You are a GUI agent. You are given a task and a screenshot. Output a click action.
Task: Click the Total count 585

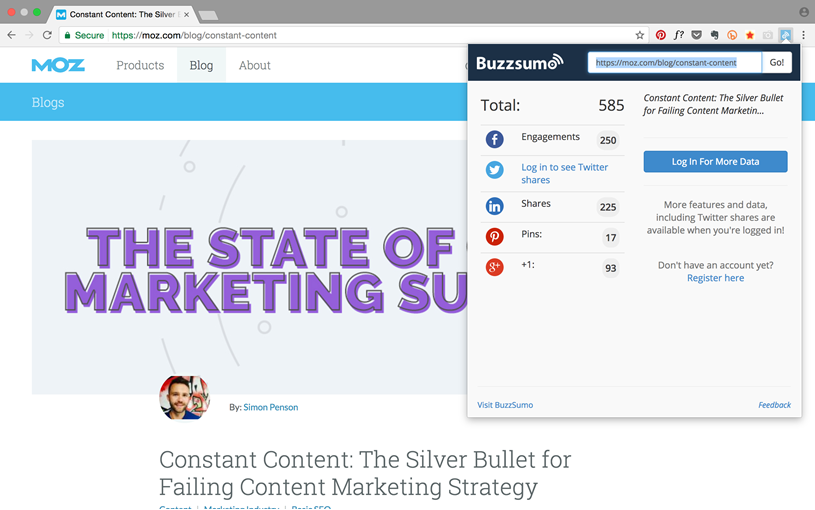611,106
